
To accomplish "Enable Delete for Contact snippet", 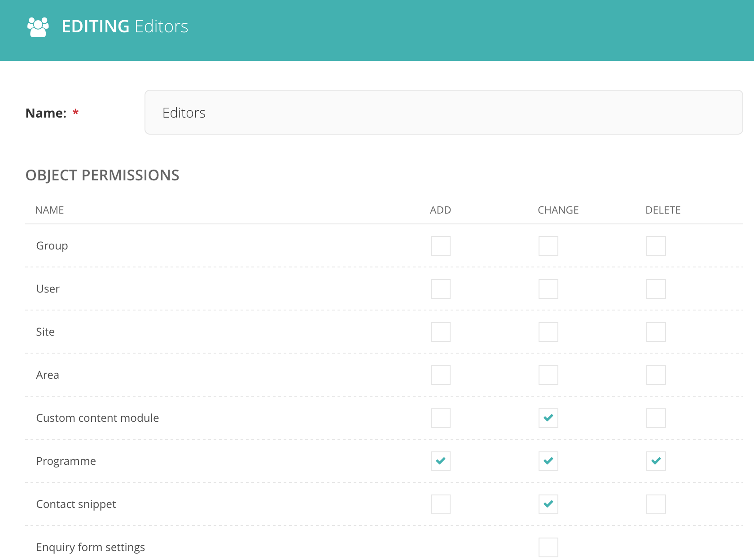I will (656, 504).
